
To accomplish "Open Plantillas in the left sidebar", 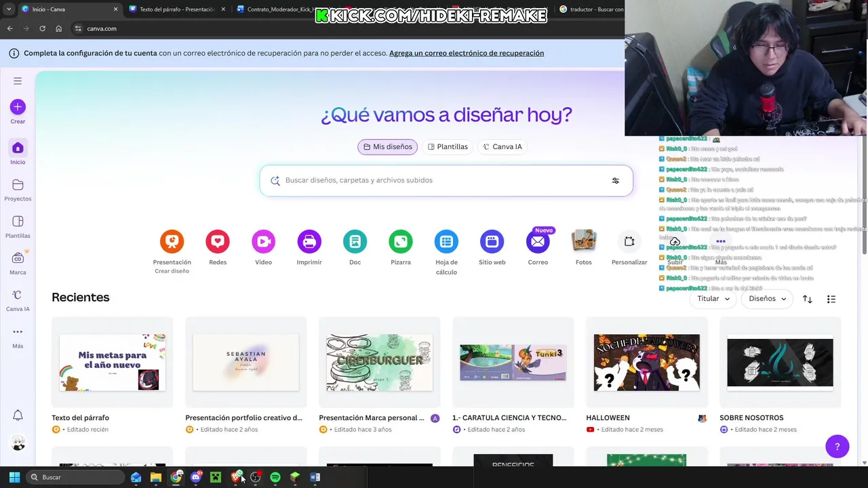I will coord(18,227).
